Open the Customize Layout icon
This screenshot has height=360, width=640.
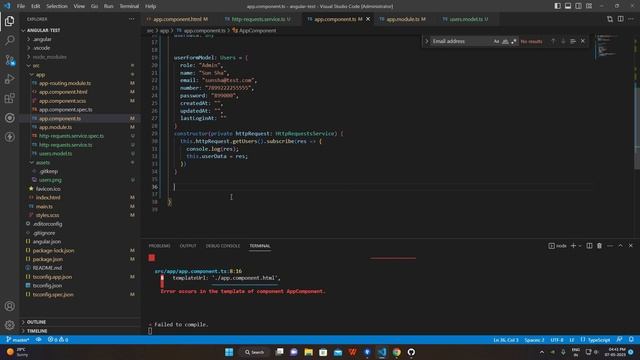589,6
